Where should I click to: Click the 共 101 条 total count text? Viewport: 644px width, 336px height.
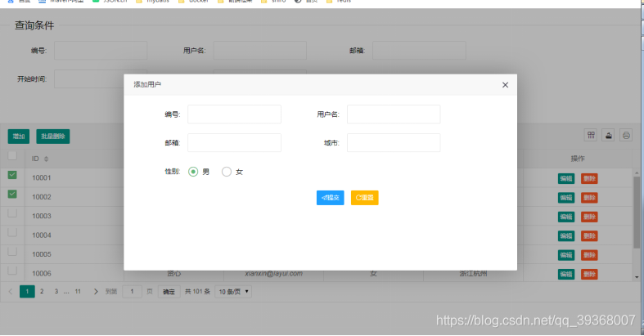pyautogui.click(x=197, y=292)
